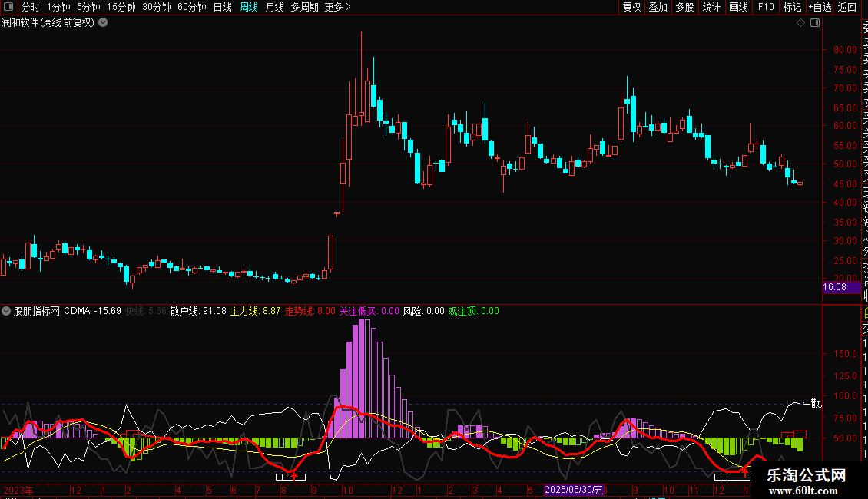Toggle the side panel icon above the price axis

coord(815,22)
